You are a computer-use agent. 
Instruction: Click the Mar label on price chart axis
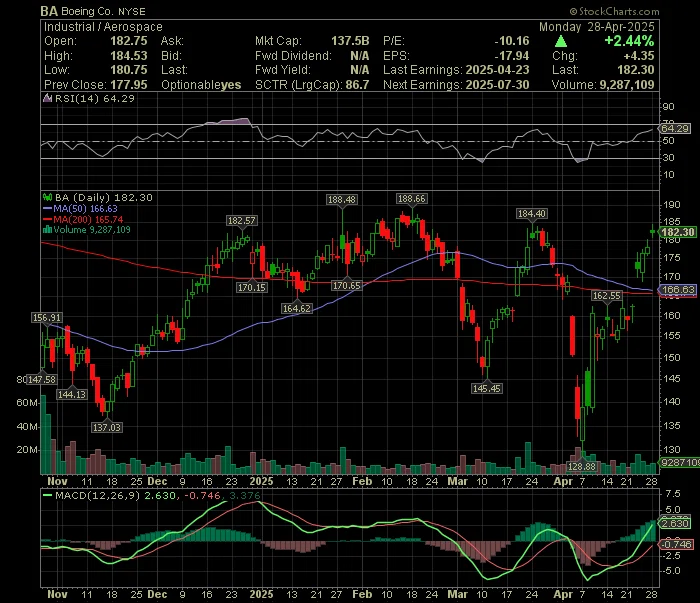point(458,481)
